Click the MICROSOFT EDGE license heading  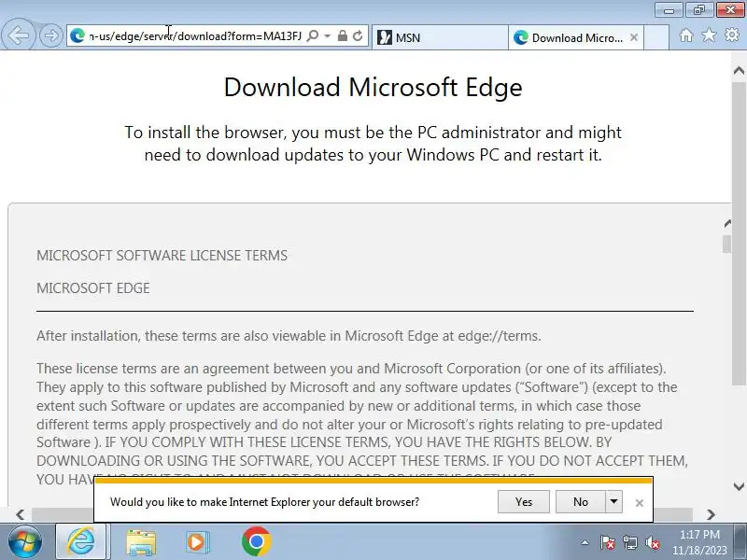[93, 288]
